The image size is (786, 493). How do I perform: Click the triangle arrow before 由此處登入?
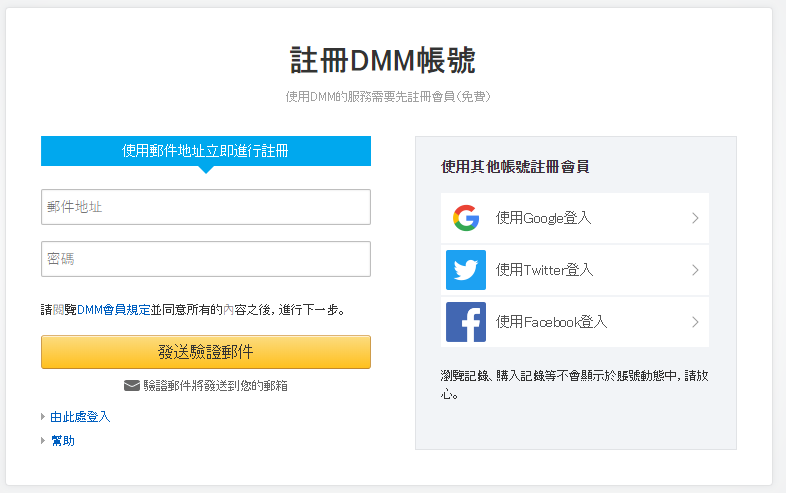(x=43, y=416)
